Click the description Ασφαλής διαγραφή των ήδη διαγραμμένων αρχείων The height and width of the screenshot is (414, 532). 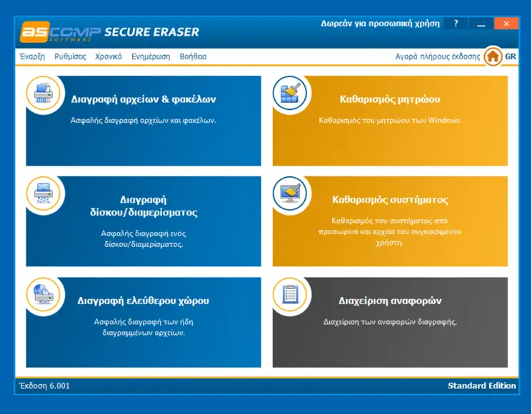pos(144,327)
